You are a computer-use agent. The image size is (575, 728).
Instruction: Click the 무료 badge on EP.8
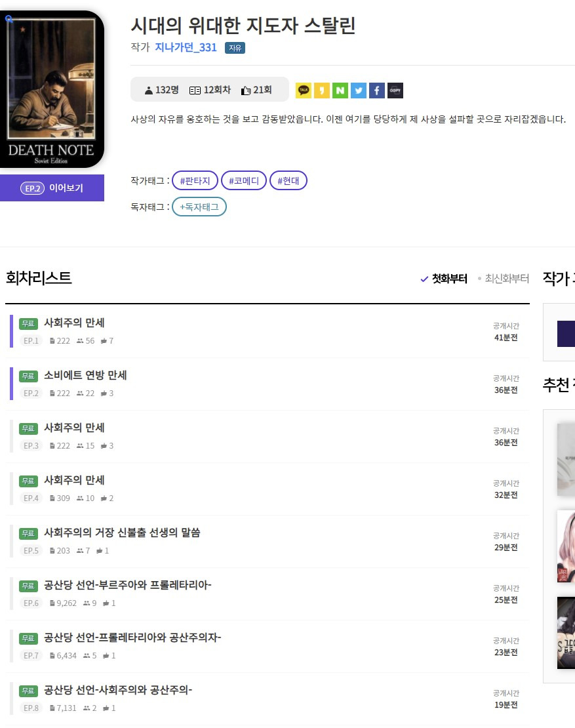click(x=28, y=691)
